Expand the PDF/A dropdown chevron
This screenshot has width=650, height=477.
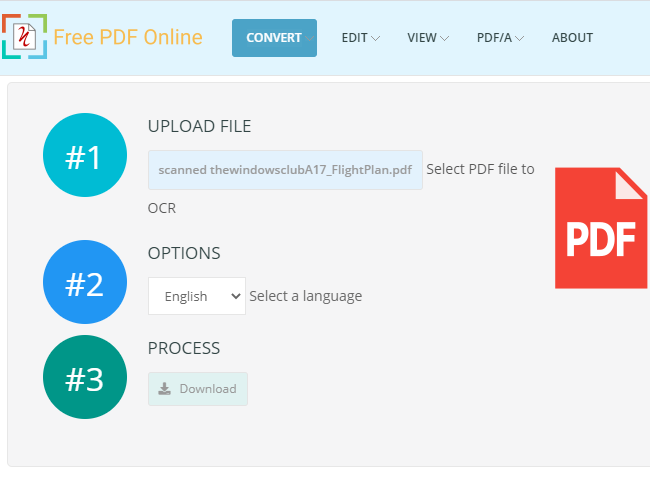(x=520, y=39)
